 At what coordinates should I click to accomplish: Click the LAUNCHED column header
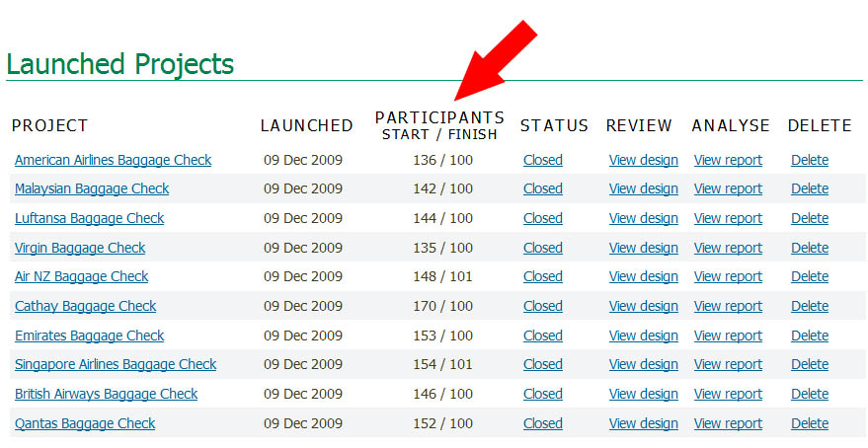point(307,126)
